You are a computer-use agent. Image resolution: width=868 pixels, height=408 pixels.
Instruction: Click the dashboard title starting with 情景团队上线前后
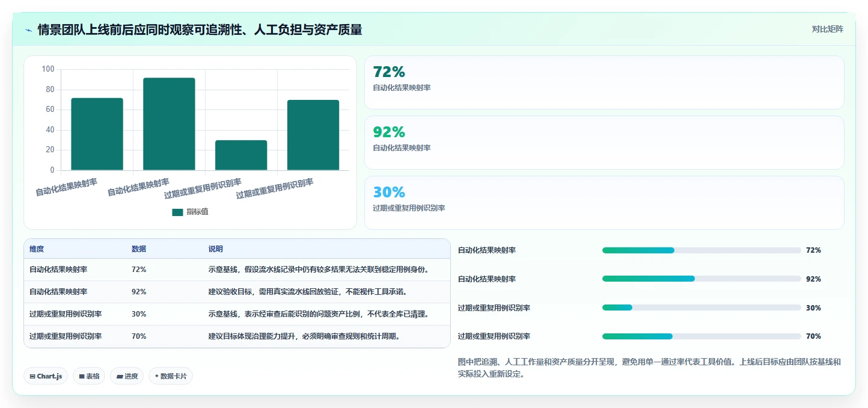[200, 29]
